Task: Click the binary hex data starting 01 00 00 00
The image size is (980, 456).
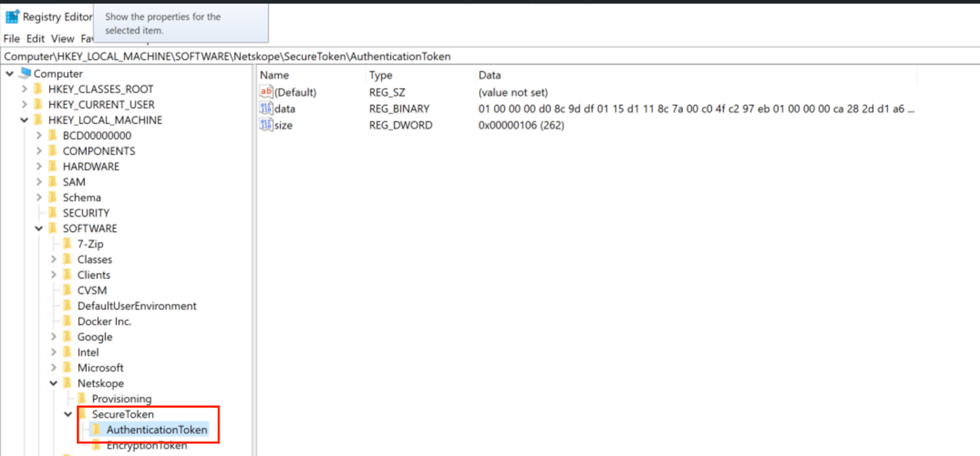Action: [x=696, y=108]
